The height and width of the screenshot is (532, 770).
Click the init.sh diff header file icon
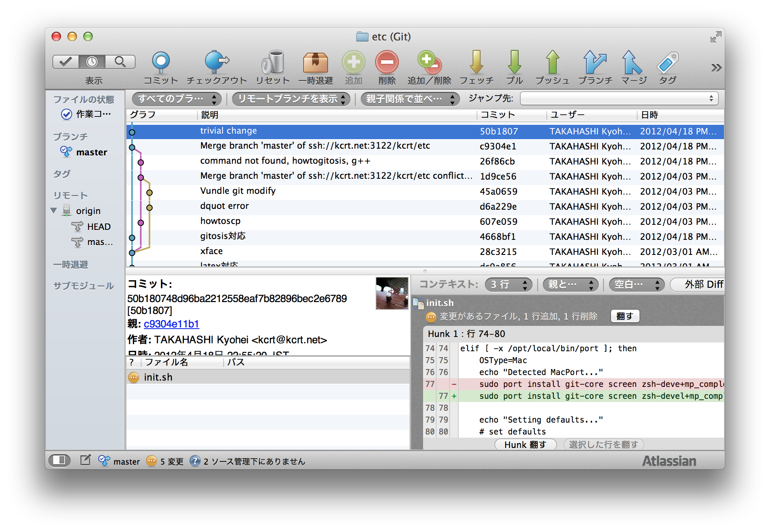point(418,303)
